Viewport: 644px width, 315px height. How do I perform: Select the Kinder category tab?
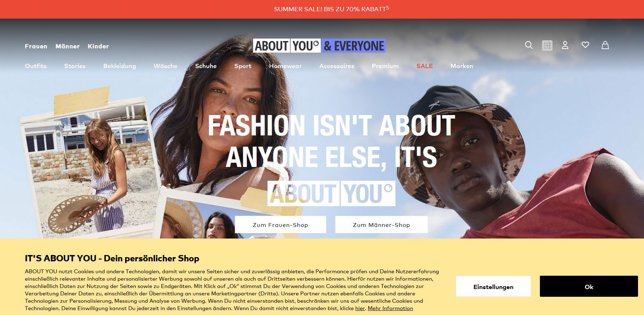[x=98, y=46]
